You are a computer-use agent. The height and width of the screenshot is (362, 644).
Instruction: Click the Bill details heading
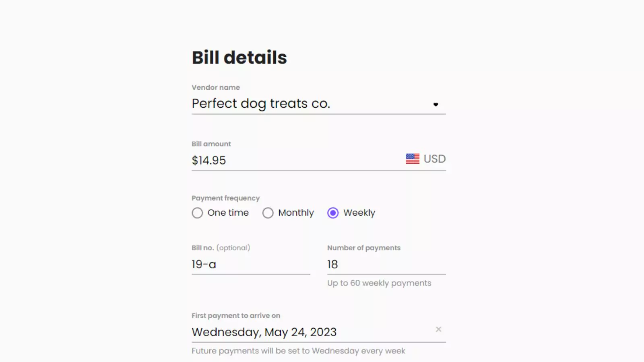239,57
